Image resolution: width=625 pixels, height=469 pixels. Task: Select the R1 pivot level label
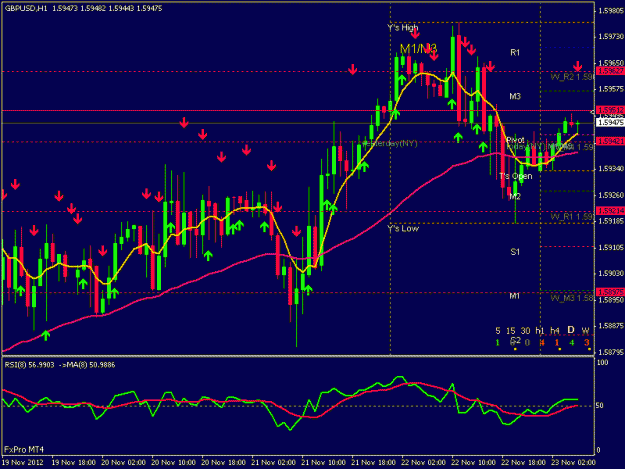pyautogui.click(x=515, y=52)
